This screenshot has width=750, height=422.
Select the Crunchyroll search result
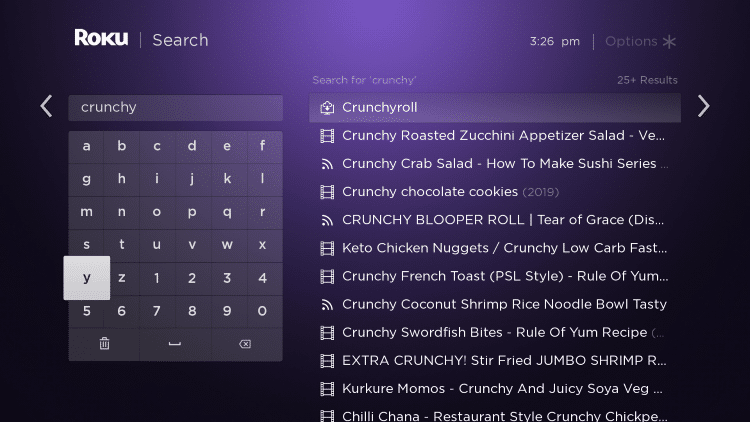(495, 108)
